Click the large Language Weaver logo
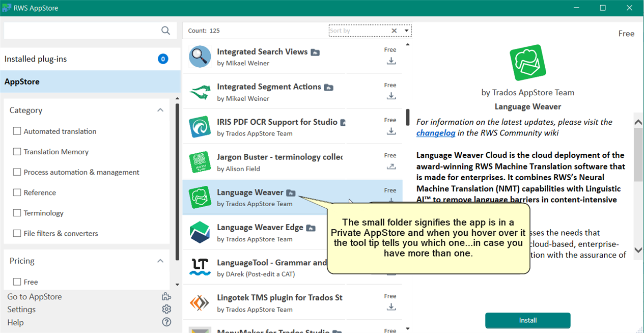The width and height of the screenshot is (644, 333). (x=528, y=63)
